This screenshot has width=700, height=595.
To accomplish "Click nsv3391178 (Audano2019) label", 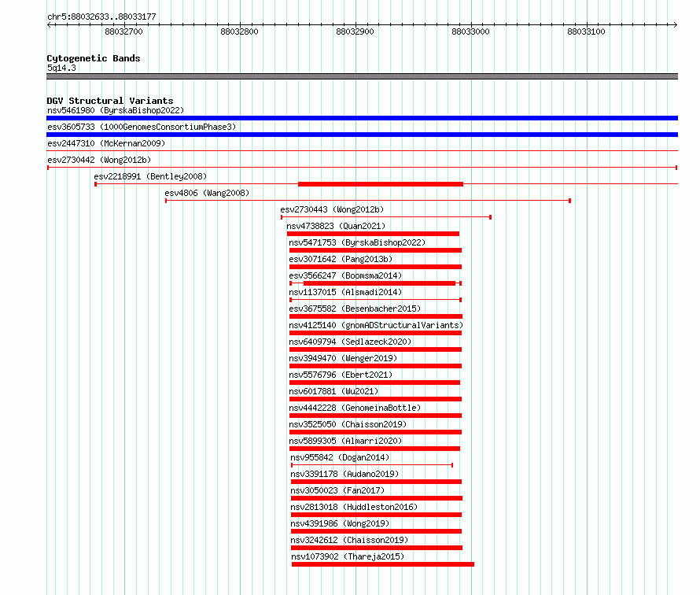I will (x=344, y=474).
